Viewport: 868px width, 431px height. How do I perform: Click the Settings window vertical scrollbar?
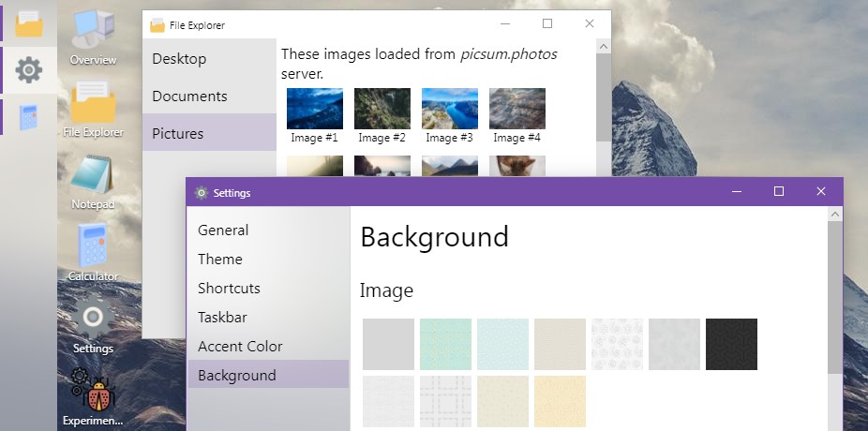coord(834,300)
